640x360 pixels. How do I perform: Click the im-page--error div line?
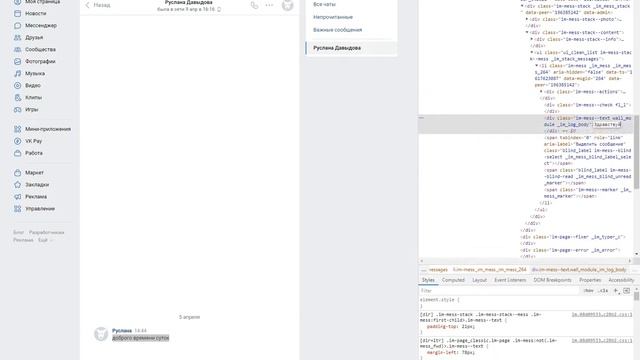[x=571, y=250]
